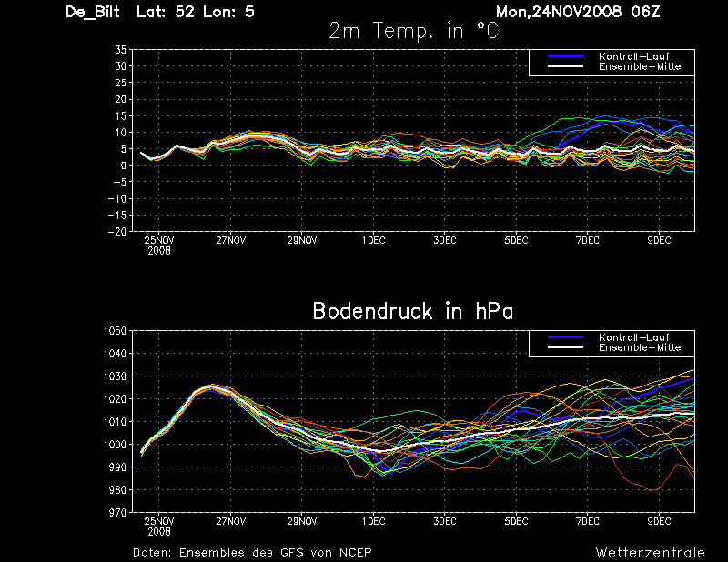Click the 970 label on pressure axis
Screen dimensions: 728x562
(x=118, y=513)
